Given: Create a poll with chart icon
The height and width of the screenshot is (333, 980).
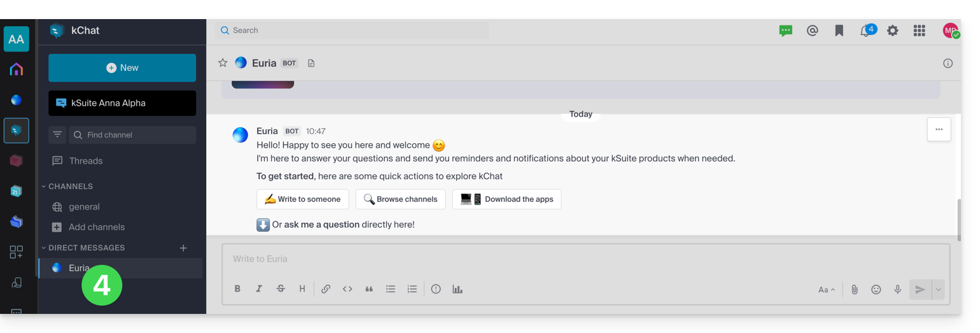Looking at the screenshot, I should pos(457,289).
